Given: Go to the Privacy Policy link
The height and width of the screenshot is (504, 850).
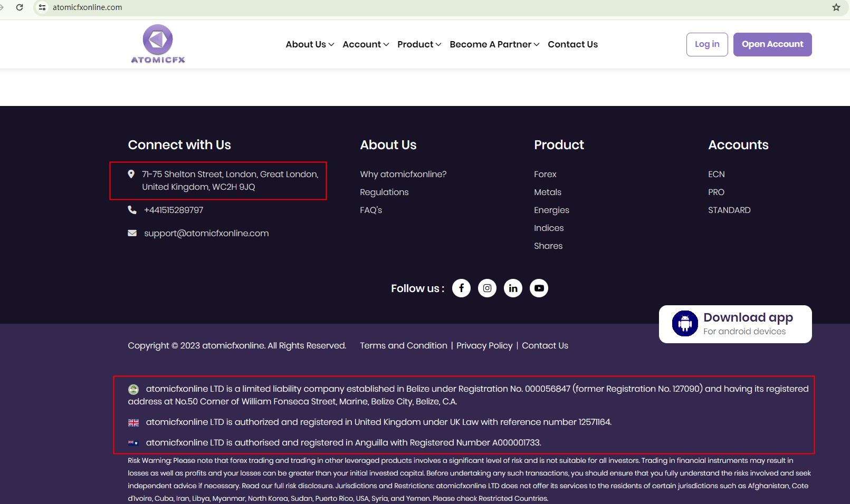Looking at the screenshot, I should click(x=484, y=345).
